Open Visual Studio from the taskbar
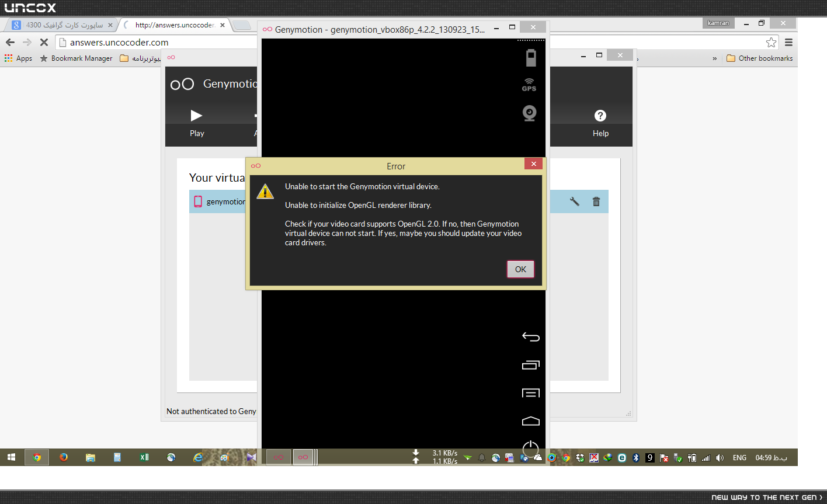The height and width of the screenshot is (504, 827). coord(251,457)
